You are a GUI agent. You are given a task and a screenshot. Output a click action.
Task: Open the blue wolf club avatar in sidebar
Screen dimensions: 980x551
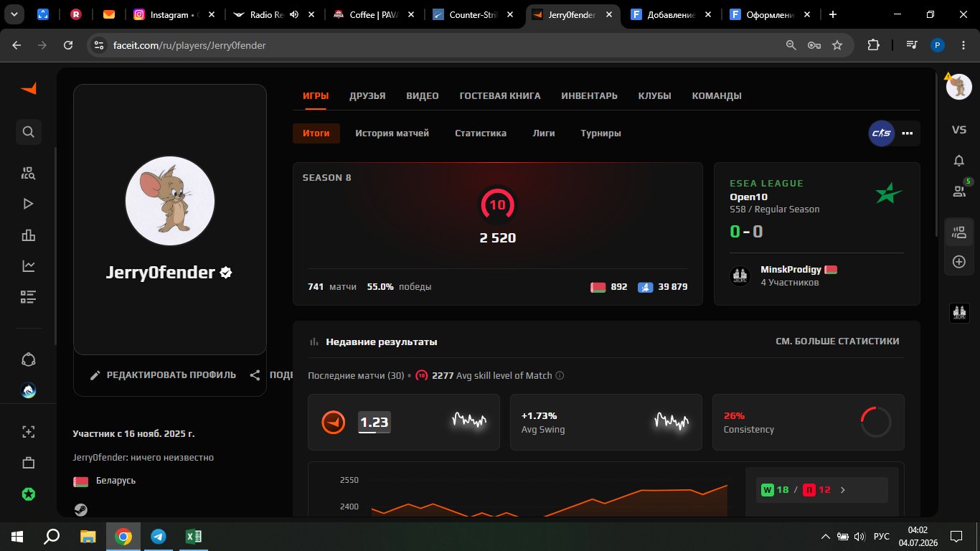(x=29, y=391)
